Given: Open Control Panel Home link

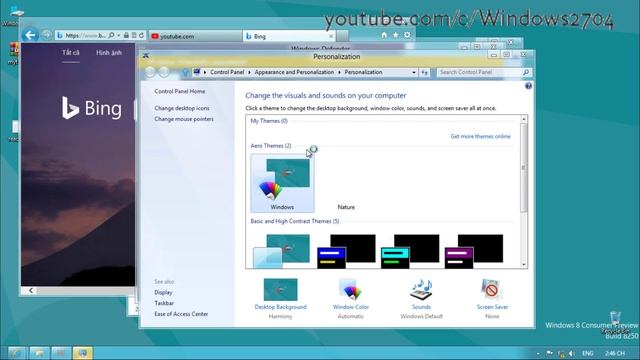Looking at the screenshot, I should click(x=180, y=91).
